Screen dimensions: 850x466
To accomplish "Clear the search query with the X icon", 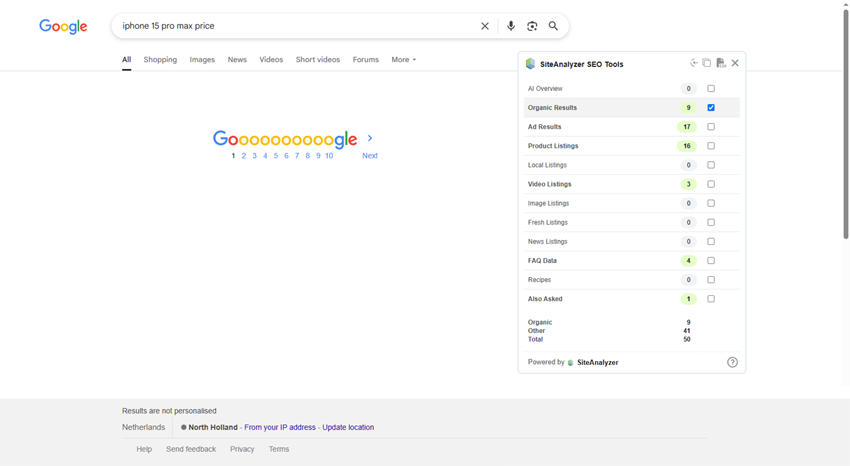I will pyautogui.click(x=485, y=26).
